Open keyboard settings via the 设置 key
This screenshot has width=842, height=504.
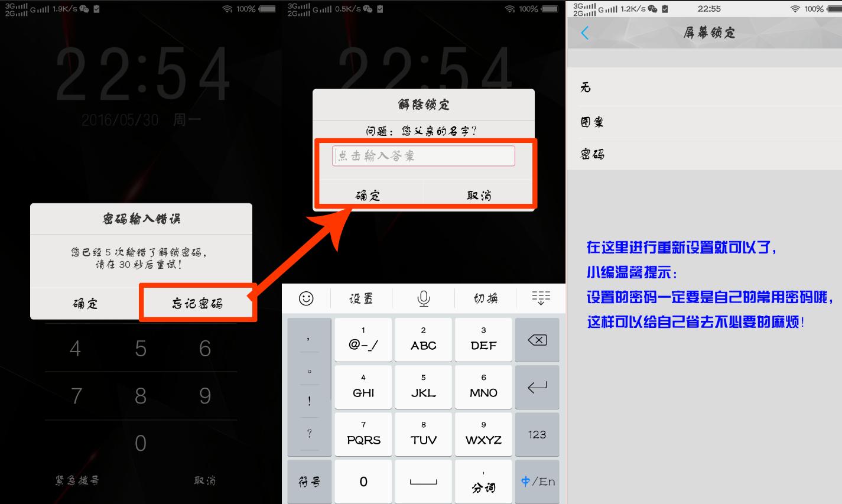362,298
